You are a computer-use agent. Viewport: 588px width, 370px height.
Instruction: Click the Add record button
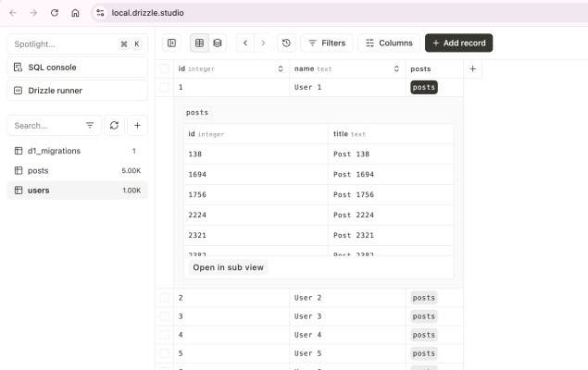(459, 43)
